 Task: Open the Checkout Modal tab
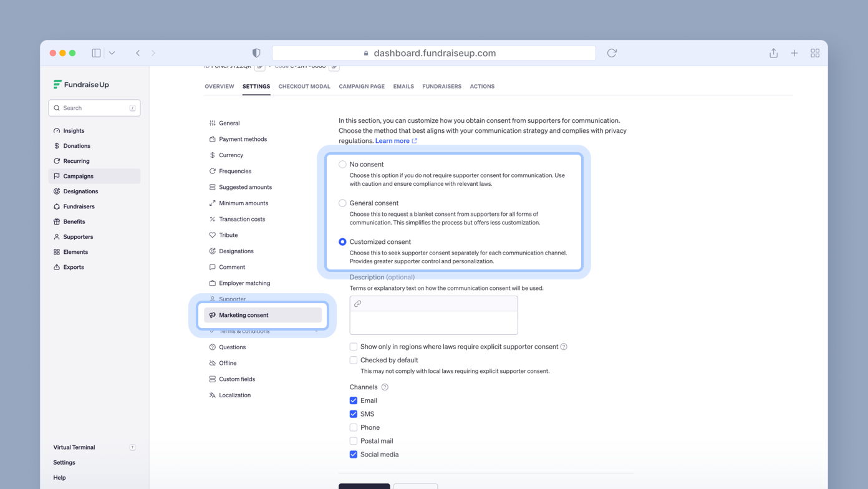304,86
